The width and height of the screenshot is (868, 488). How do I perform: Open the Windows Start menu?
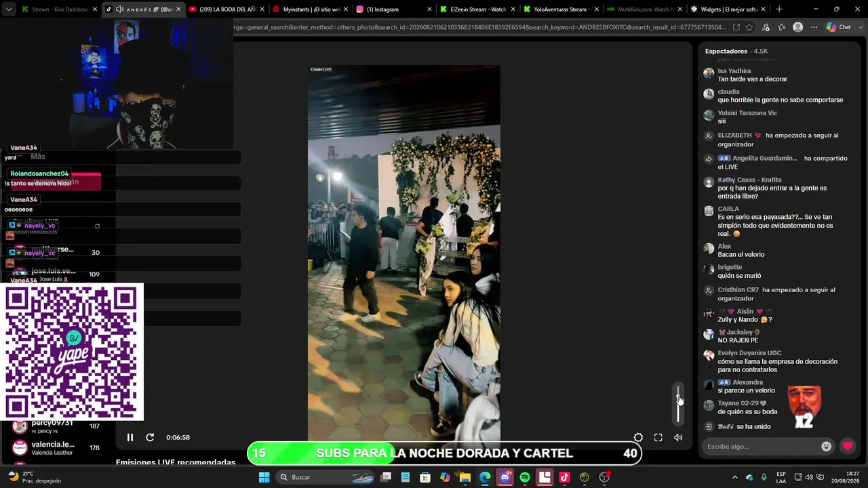264,477
